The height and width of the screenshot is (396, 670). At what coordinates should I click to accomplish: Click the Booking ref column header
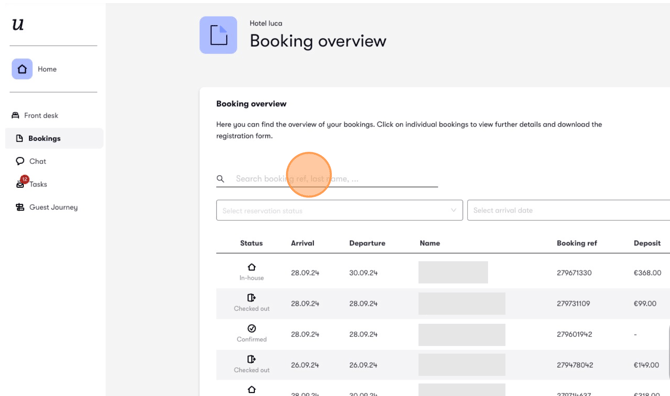click(x=576, y=243)
